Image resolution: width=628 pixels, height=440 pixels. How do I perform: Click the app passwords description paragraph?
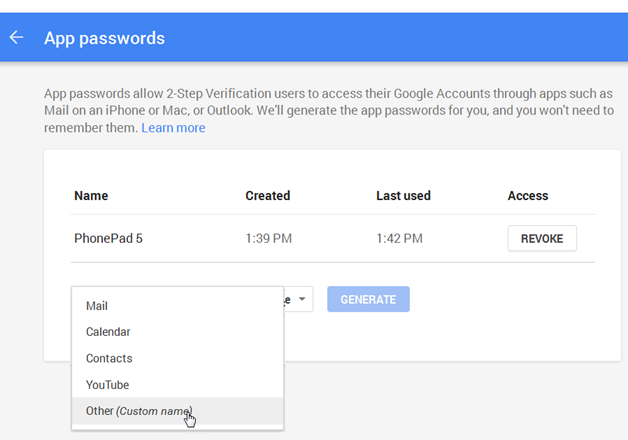pyautogui.click(x=328, y=111)
